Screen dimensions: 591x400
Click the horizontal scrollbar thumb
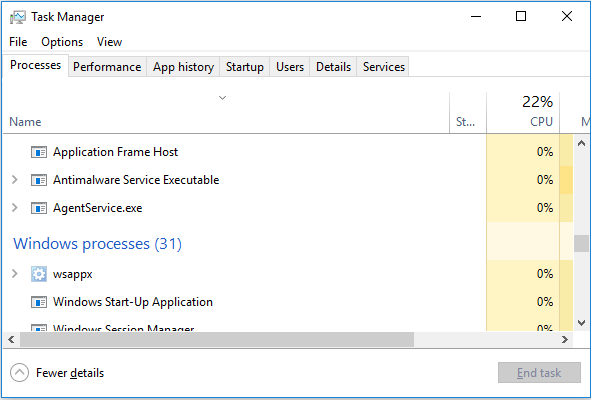click(217, 340)
